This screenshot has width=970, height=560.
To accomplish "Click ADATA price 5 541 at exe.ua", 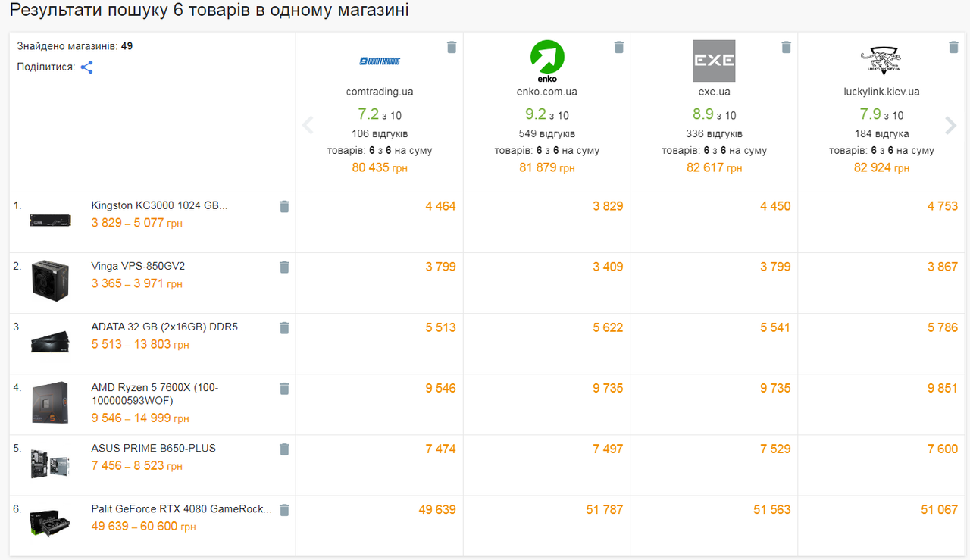I will (x=775, y=327).
